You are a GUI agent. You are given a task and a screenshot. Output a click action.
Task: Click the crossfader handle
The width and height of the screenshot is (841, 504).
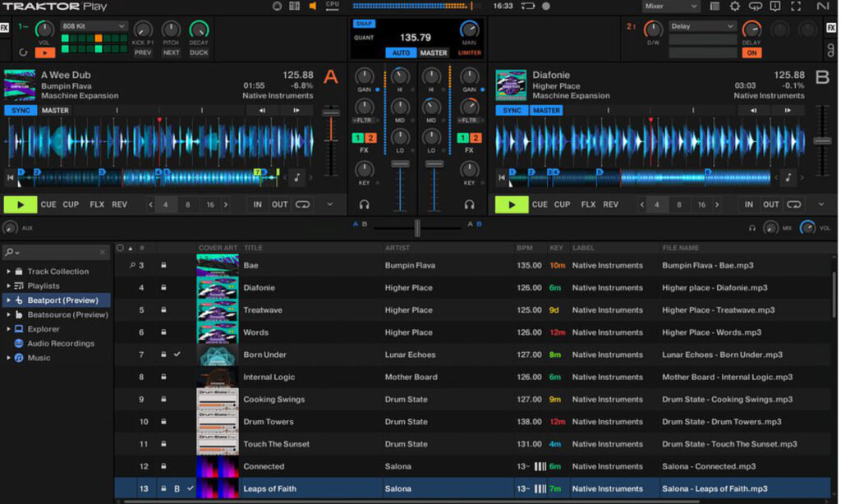[417, 227]
